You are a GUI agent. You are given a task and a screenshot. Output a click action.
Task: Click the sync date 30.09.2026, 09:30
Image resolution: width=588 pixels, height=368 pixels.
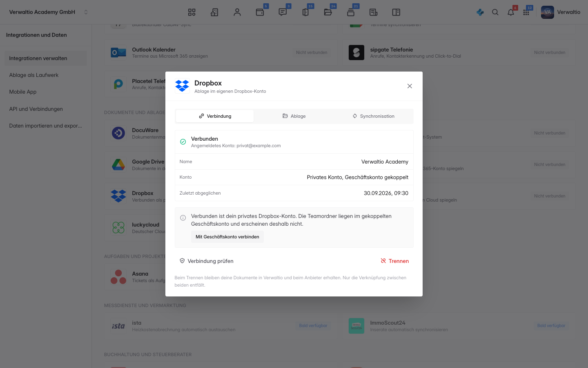pyautogui.click(x=386, y=193)
